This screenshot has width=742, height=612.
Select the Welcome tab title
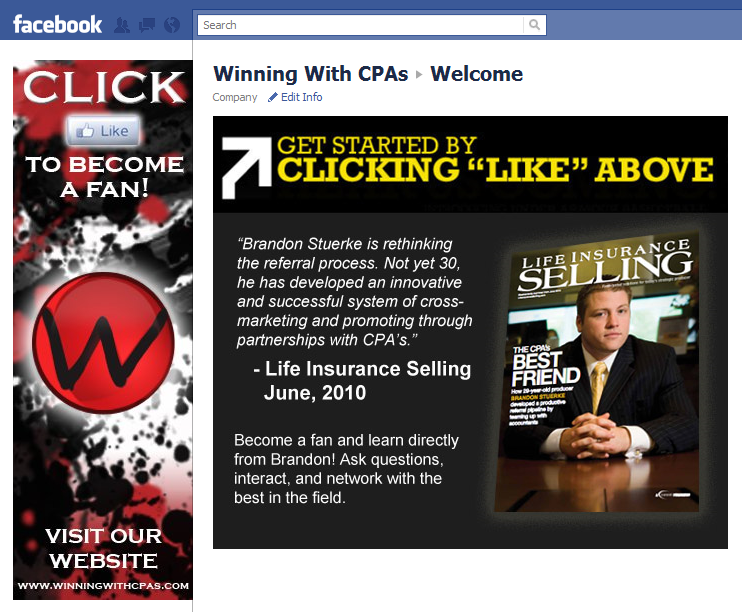477,74
